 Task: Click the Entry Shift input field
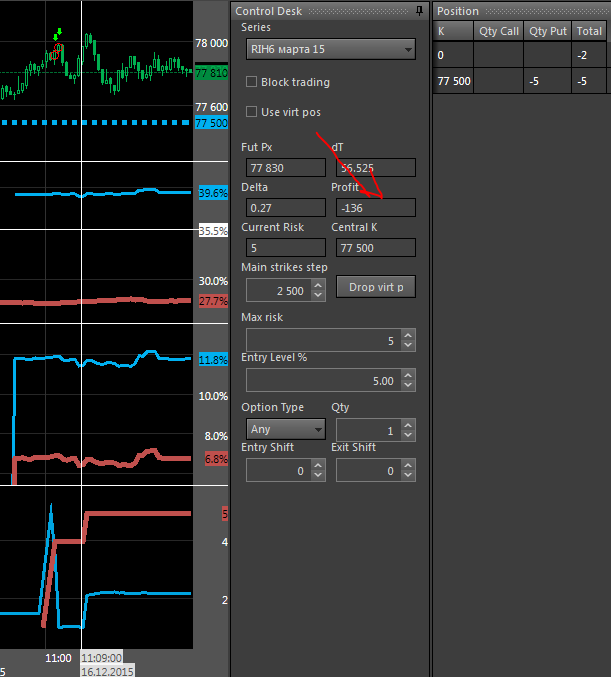tap(279, 470)
